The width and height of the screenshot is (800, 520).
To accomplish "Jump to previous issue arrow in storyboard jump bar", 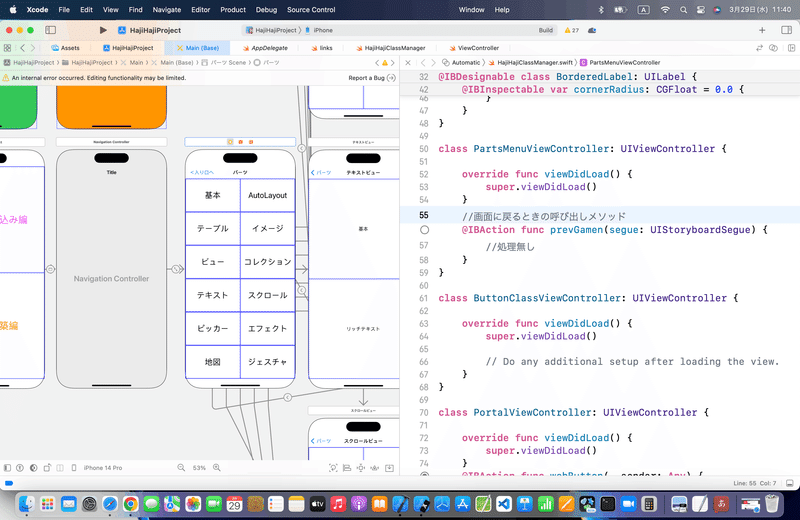I will point(377,63).
